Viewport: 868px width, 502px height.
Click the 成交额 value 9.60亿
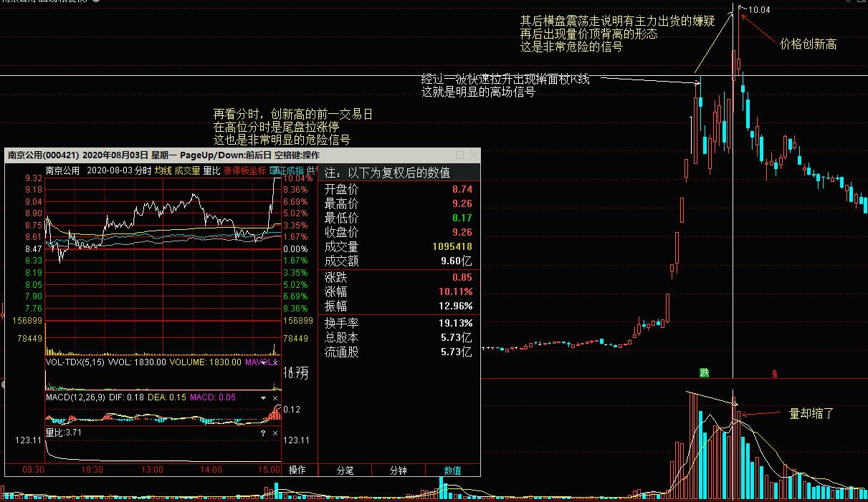coord(457,261)
